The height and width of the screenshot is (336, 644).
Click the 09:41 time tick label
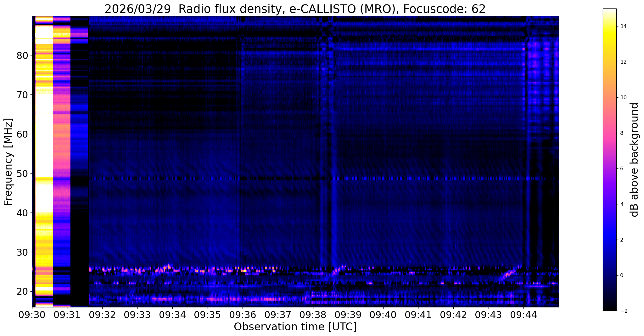(x=418, y=314)
